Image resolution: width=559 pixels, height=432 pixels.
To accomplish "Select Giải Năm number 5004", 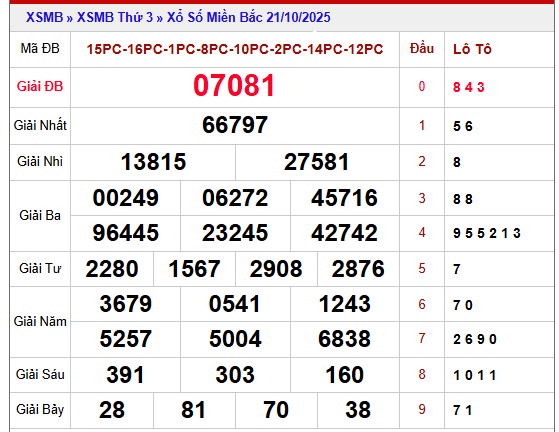I will click(x=235, y=339).
